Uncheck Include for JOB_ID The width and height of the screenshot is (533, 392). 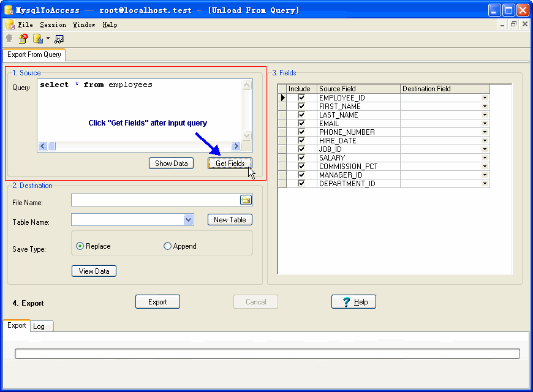301,149
